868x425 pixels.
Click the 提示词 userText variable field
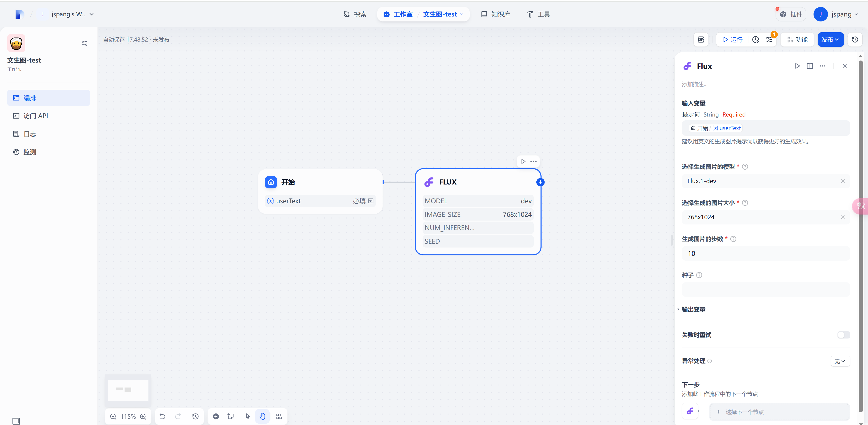click(x=766, y=128)
